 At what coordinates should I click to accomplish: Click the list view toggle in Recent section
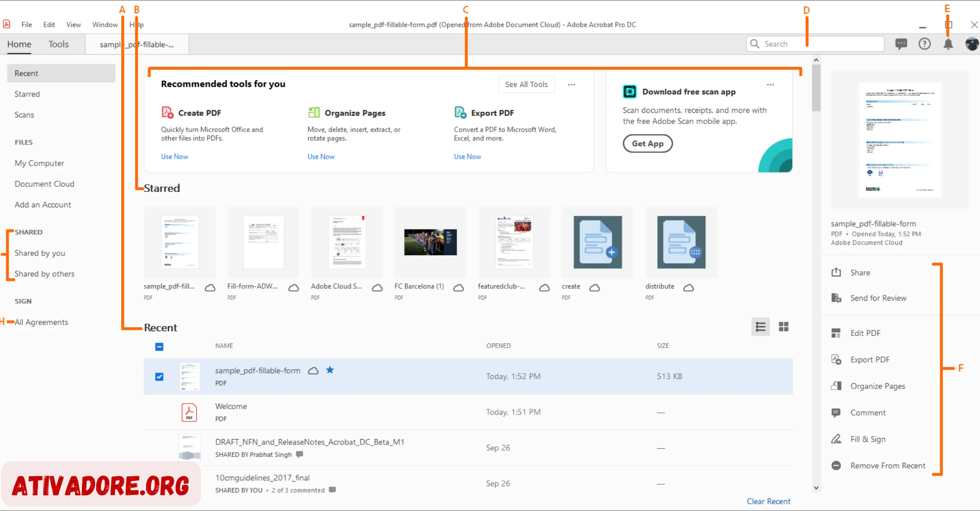pyautogui.click(x=760, y=326)
